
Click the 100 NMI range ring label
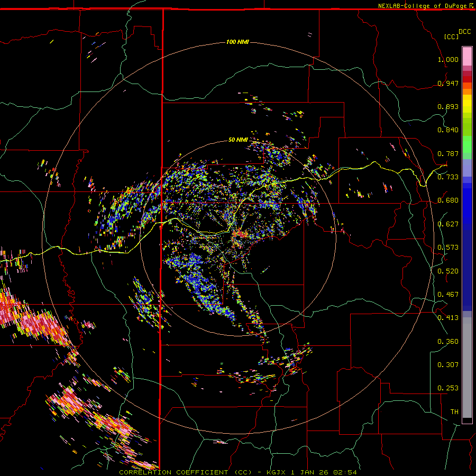coord(237,42)
